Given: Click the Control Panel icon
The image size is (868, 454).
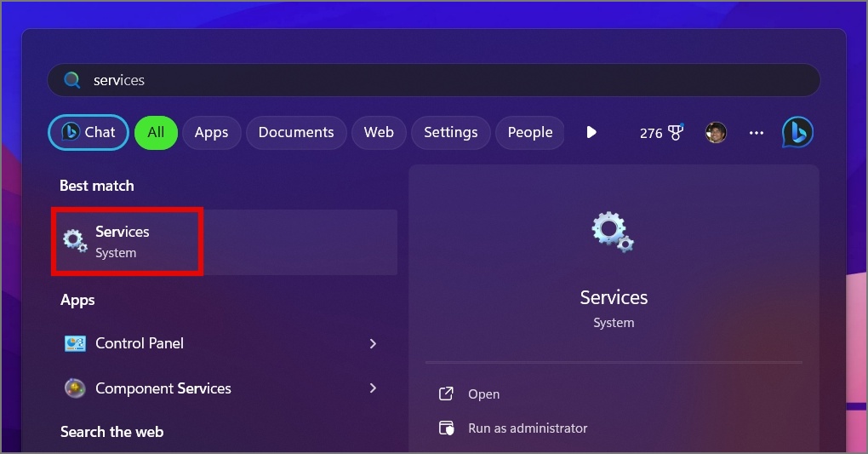Looking at the screenshot, I should pos(75,343).
